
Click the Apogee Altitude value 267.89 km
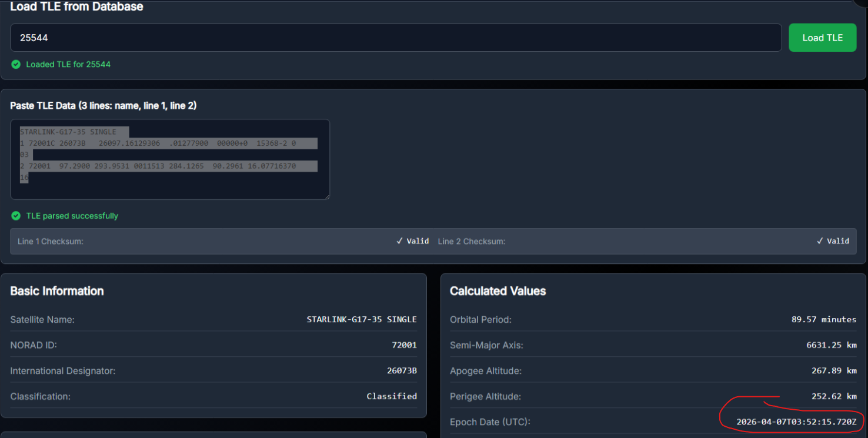click(833, 371)
